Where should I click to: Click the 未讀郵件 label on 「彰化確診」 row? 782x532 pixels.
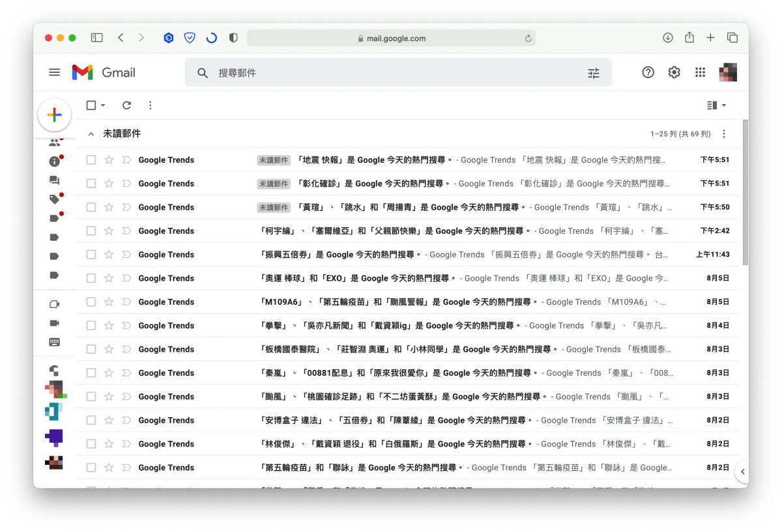pos(273,184)
